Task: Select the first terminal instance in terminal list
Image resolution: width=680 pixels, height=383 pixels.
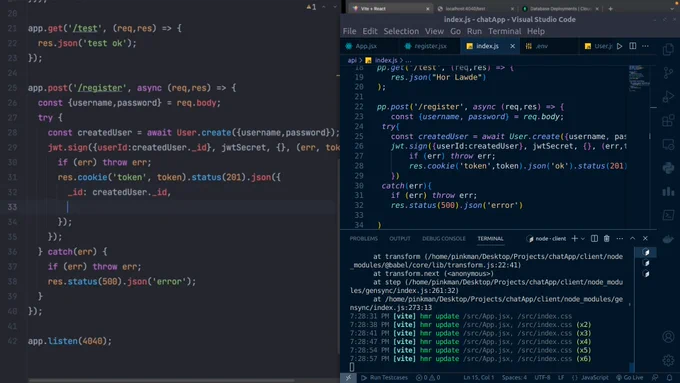Action: click(646, 252)
